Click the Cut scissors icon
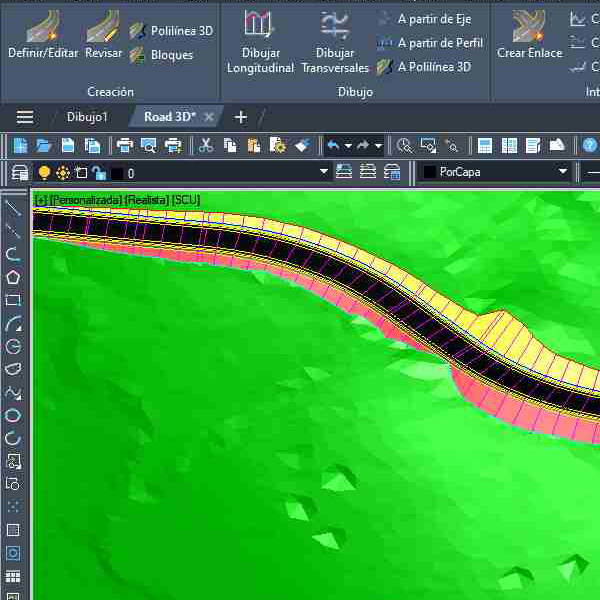The image size is (600, 600). pos(206,145)
